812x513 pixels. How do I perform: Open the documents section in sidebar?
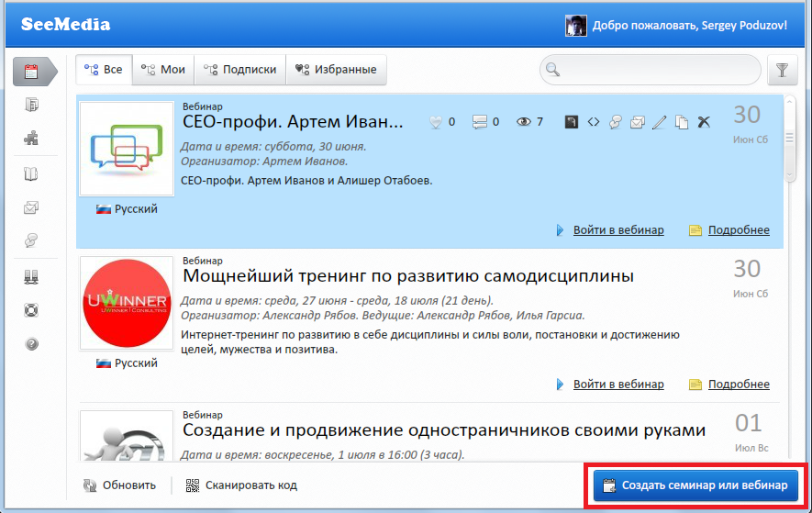[31, 105]
